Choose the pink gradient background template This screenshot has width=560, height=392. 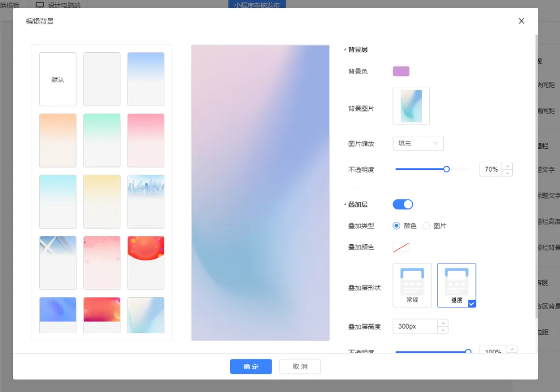click(x=146, y=141)
